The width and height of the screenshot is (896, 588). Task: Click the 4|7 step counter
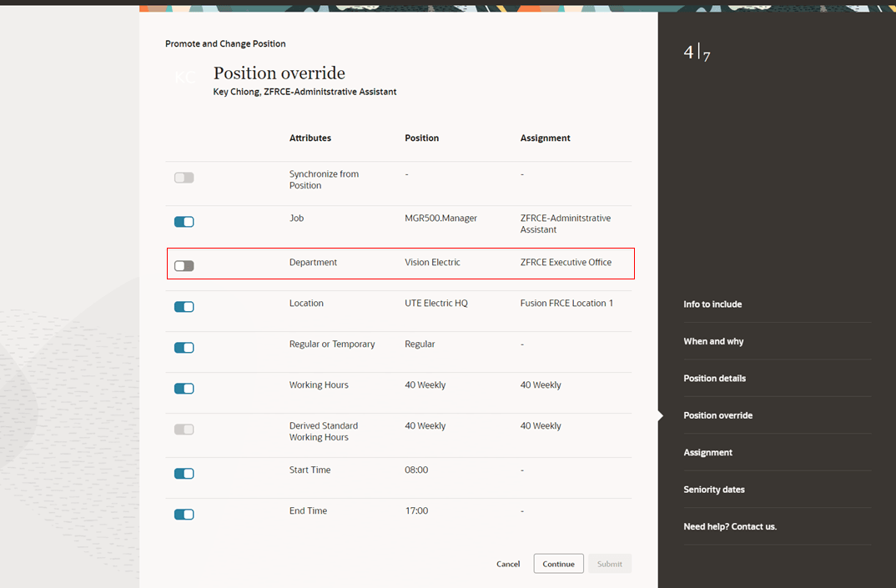coord(697,53)
